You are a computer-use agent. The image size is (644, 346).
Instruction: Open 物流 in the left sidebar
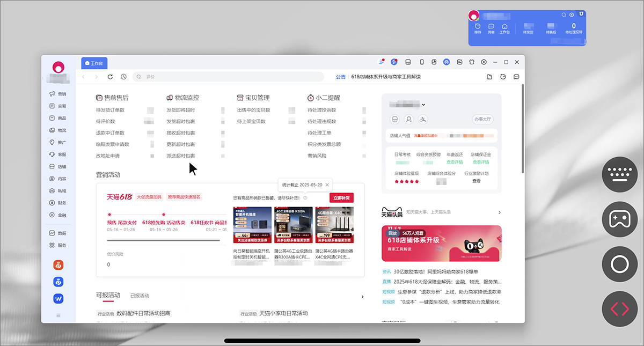[x=58, y=130]
